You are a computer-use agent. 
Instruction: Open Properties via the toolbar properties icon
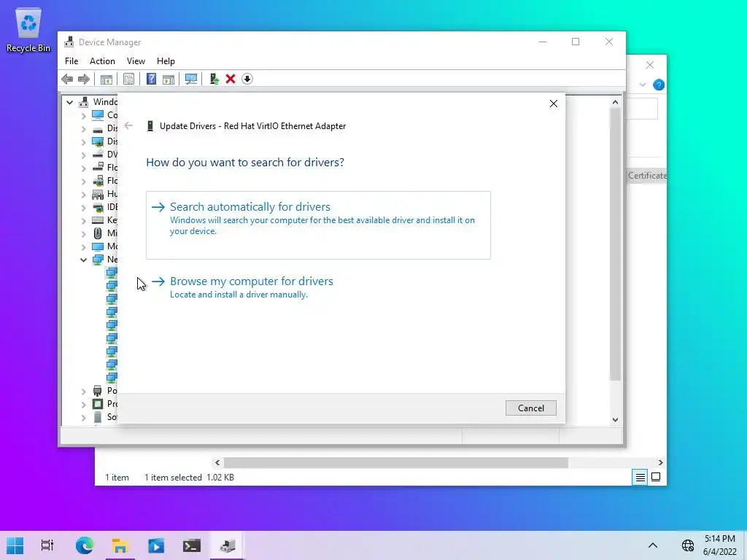(128, 79)
